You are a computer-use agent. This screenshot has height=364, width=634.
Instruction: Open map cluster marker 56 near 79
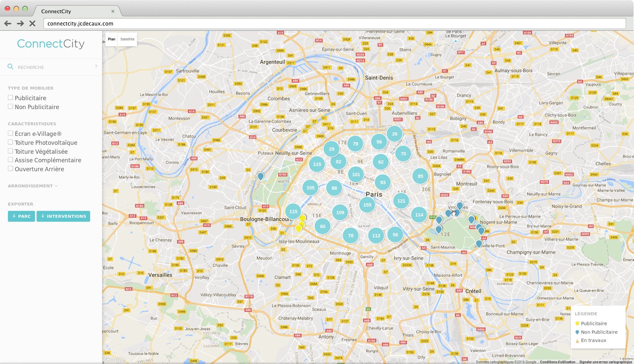(x=379, y=142)
